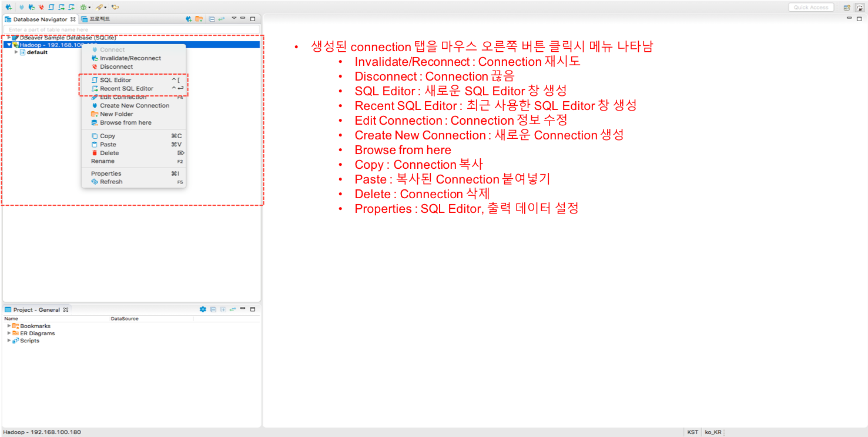Image resolution: width=868 pixels, height=437 pixels.
Task: Click open perspective icon near Quick Access
Action: pos(847,8)
